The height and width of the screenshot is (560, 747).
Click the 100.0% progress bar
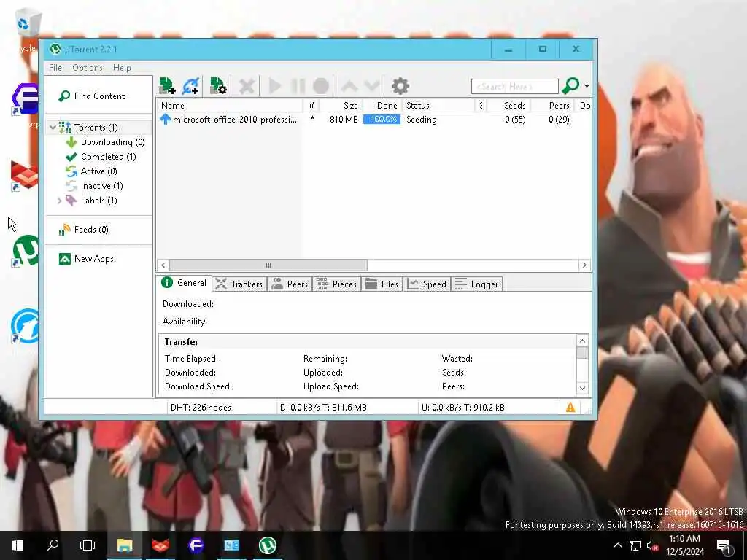pyautogui.click(x=382, y=119)
